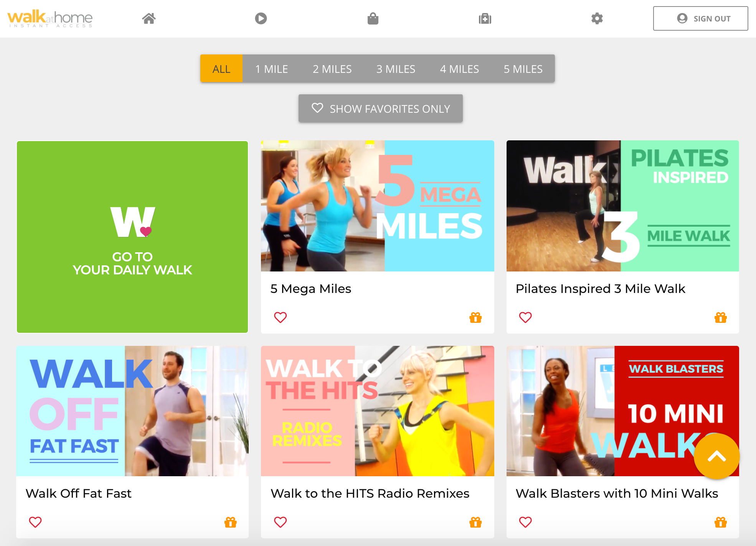Click the gift icon on Walk Off Fat Fast
The image size is (756, 546).
click(231, 522)
